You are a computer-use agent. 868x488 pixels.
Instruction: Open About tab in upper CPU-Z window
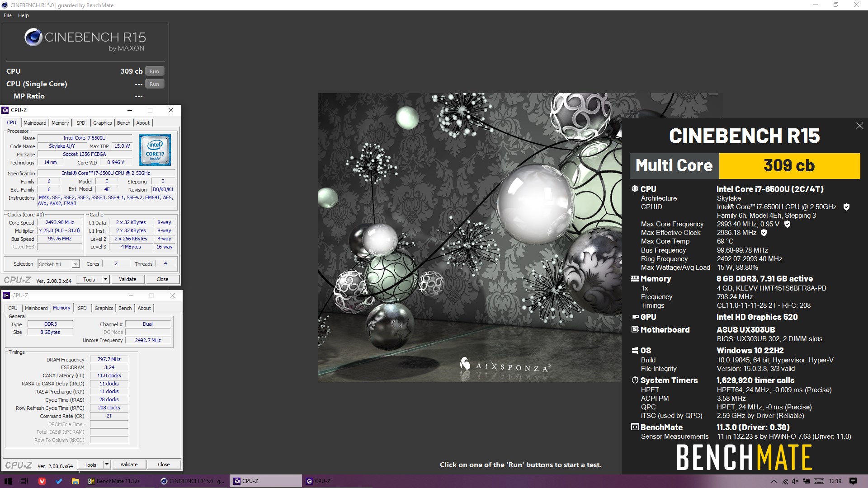143,123
